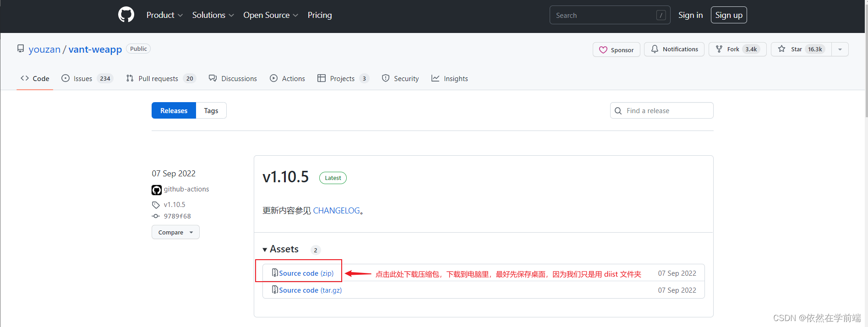
Task: Switch to the Actions tab
Action: click(287, 79)
